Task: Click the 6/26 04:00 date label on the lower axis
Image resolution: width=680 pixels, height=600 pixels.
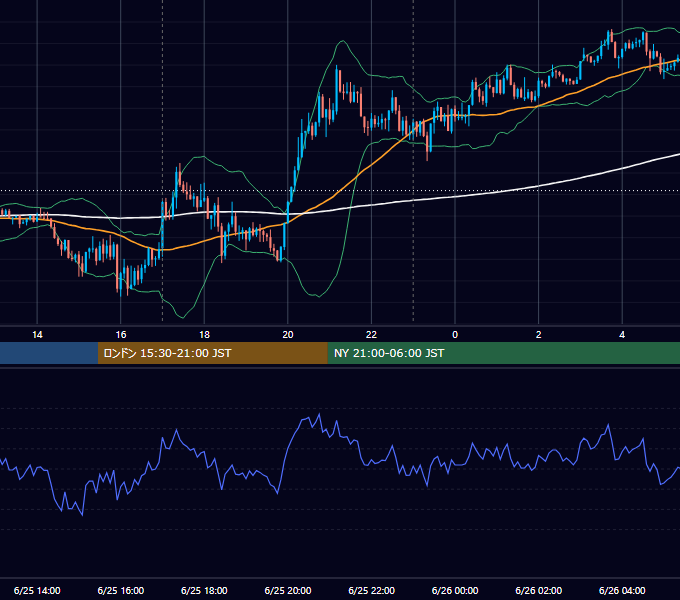Action: pos(622,590)
